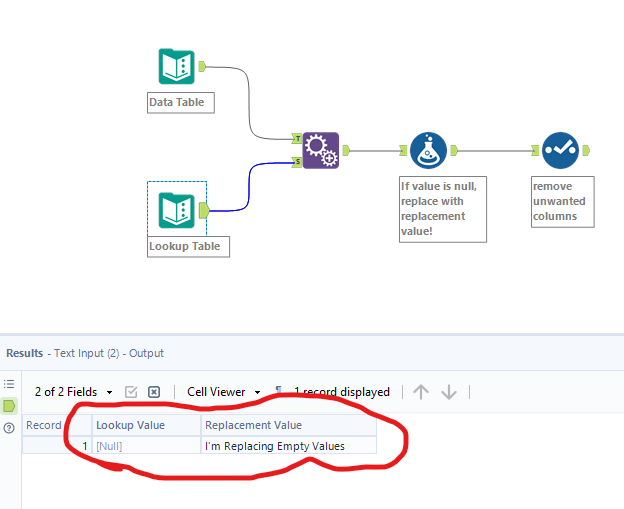Image resolution: width=624 pixels, height=509 pixels.
Task: Select the blue Select checkmark tool
Action: pyautogui.click(x=560, y=150)
